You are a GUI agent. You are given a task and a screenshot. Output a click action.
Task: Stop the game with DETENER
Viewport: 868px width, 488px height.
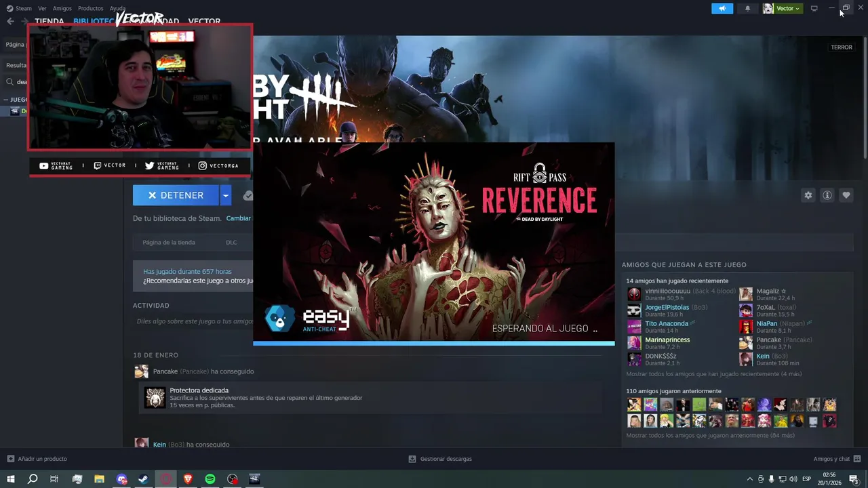coord(176,195)
